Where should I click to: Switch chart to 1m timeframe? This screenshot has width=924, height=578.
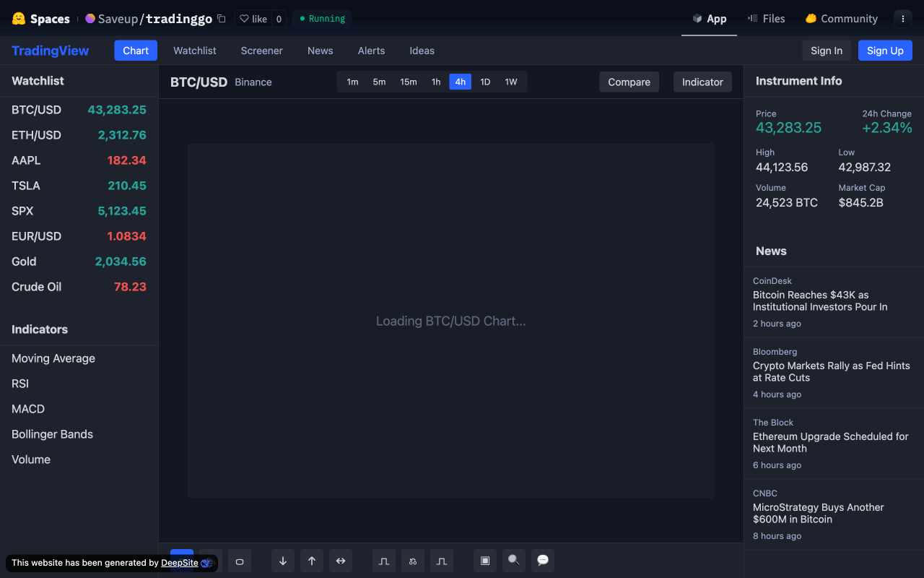coord(352,82)
